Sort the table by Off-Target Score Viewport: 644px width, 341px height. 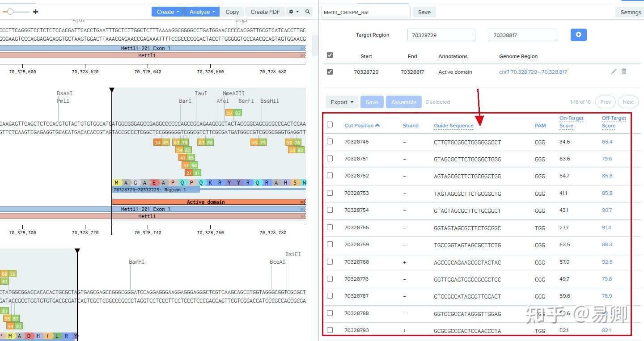click(614, 121)
